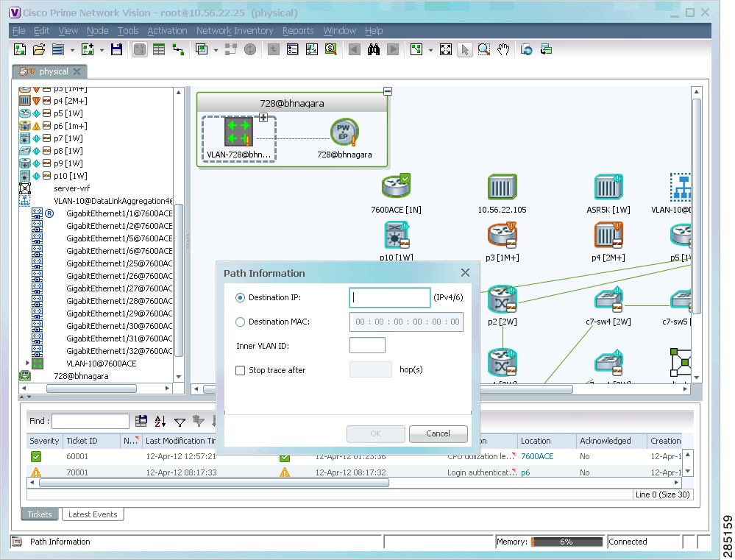Select the PW EP 728@bhnagara icon
This screenshot has height=560, width=735.
pyautogui.click(x=344, y=132)
